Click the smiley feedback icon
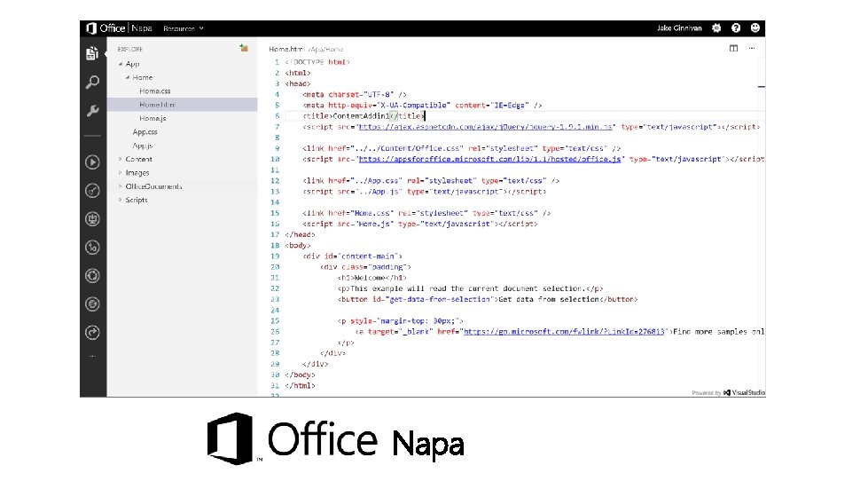This screenshot has width=868, height=489. click(755, 28)
